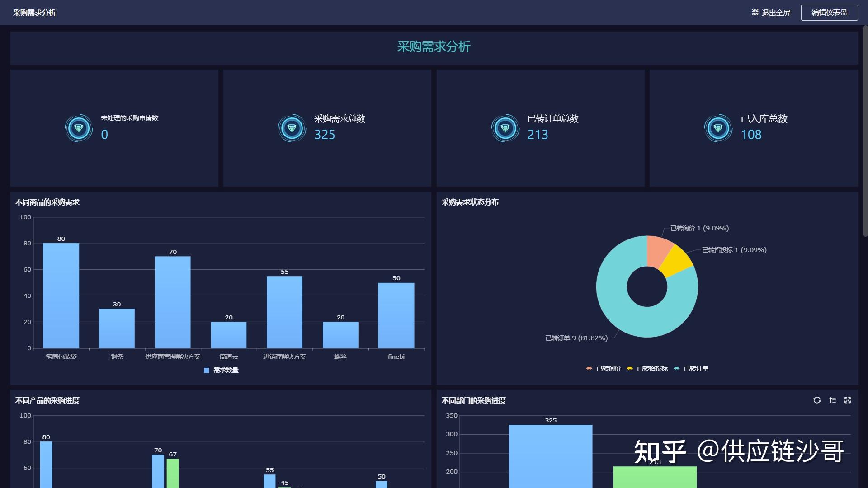The image size is (868, 488).
Task: Click the diamond icon beside 未处理的采购申请数
Action: tap(79, 128)
